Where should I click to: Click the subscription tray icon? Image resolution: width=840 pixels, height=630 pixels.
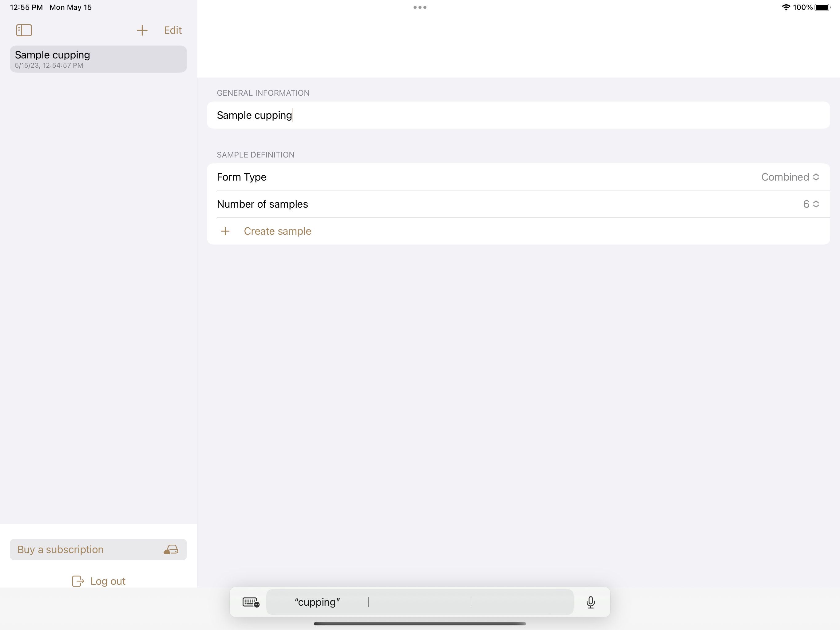coord(171,549)
